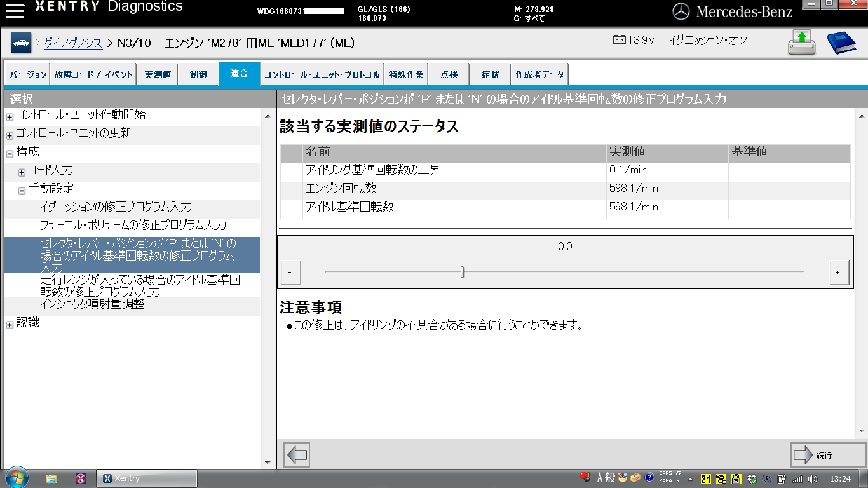Expand the コントロール・ユニットの更新 node
This screenshot has width=868, height=488.
point(10,135)
